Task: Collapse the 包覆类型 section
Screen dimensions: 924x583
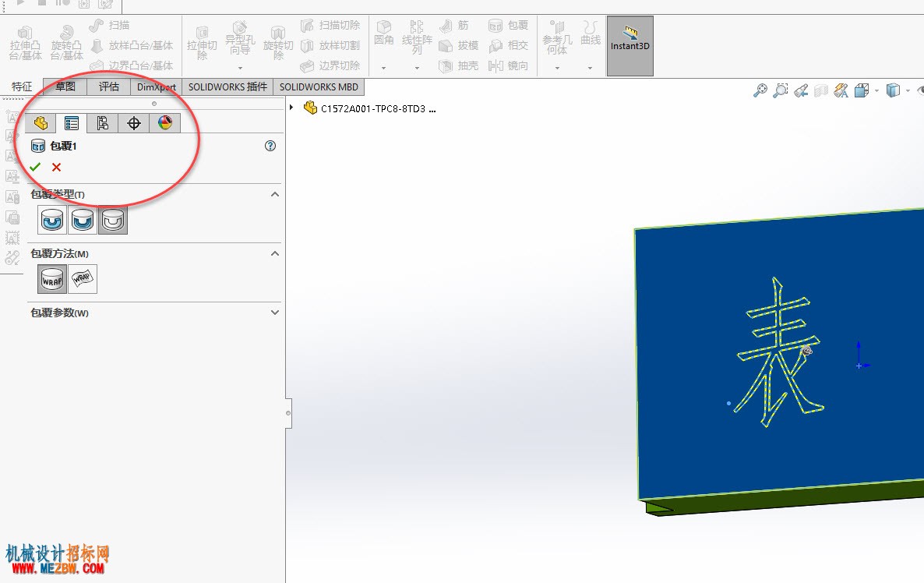Action: tap(274, 194)
